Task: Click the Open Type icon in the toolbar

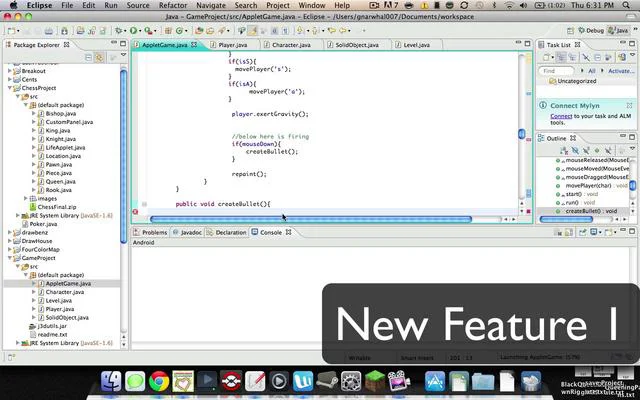Action: pos(199,31)
